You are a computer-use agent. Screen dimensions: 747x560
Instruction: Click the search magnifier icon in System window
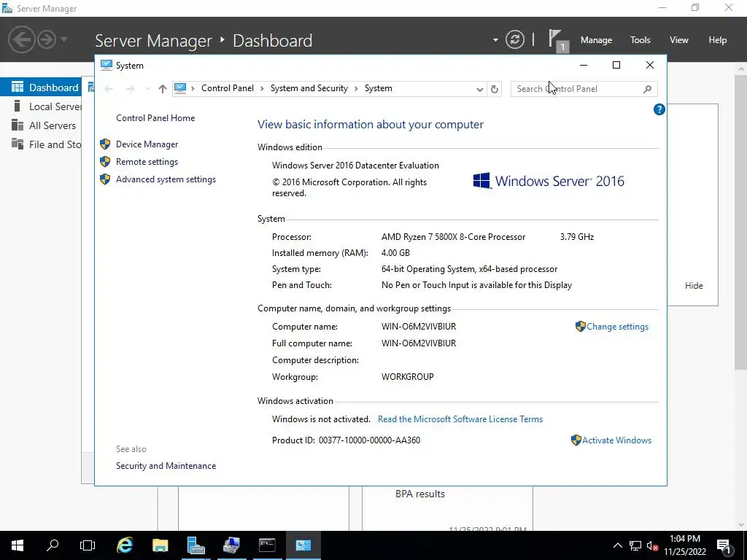pos(647,89)
